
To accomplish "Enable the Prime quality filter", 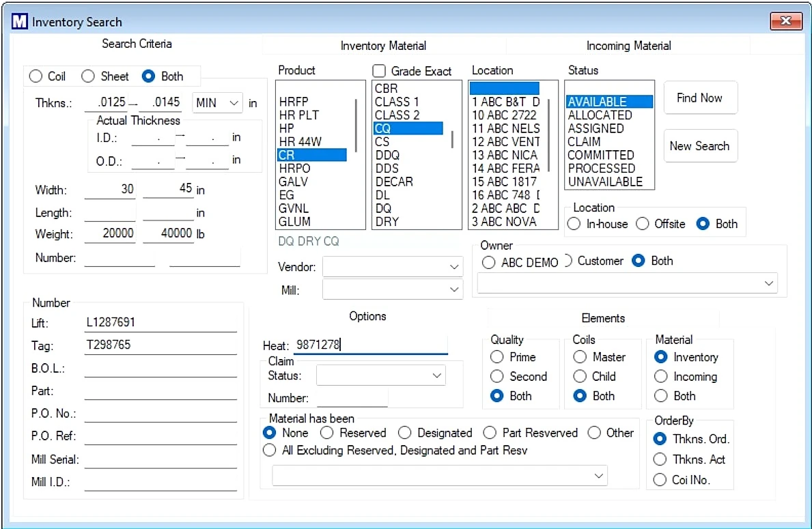I will click(497, 356).
